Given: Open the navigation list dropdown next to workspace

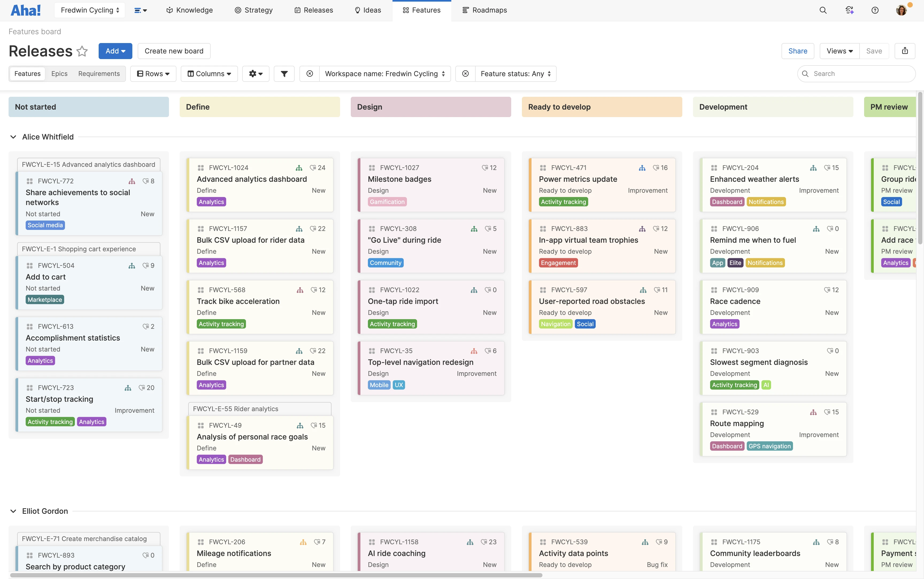Looking at the screenshot, I should click(x=141, y=10).
